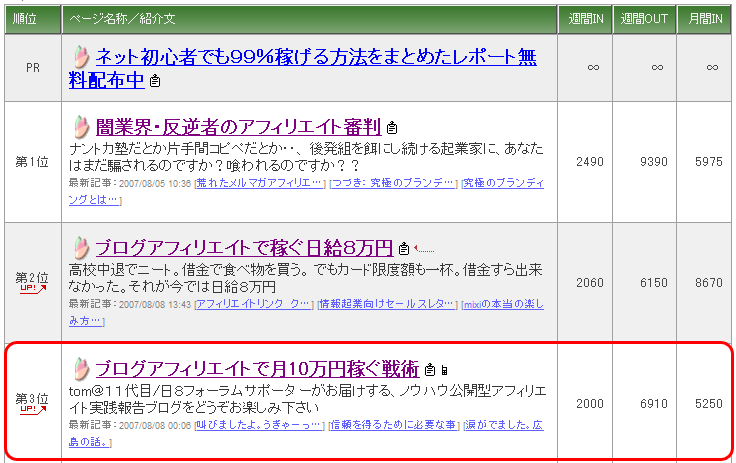Viewport: 736px width, 463px height.
Task: Click the tulip icon beside the PR entry
Action: 81,57
